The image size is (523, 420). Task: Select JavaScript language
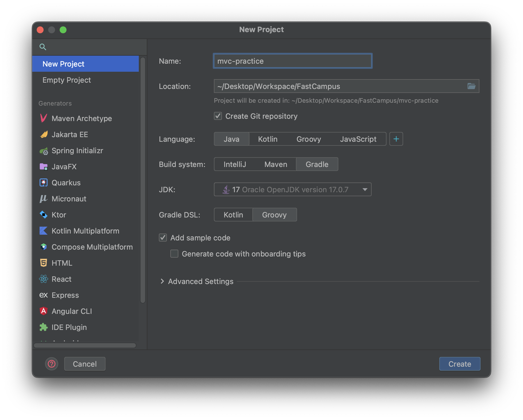coord(358,139)
